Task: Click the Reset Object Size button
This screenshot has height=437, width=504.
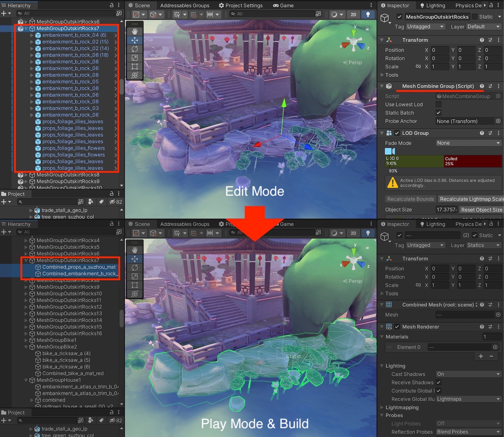Action: tap(481, 210)
